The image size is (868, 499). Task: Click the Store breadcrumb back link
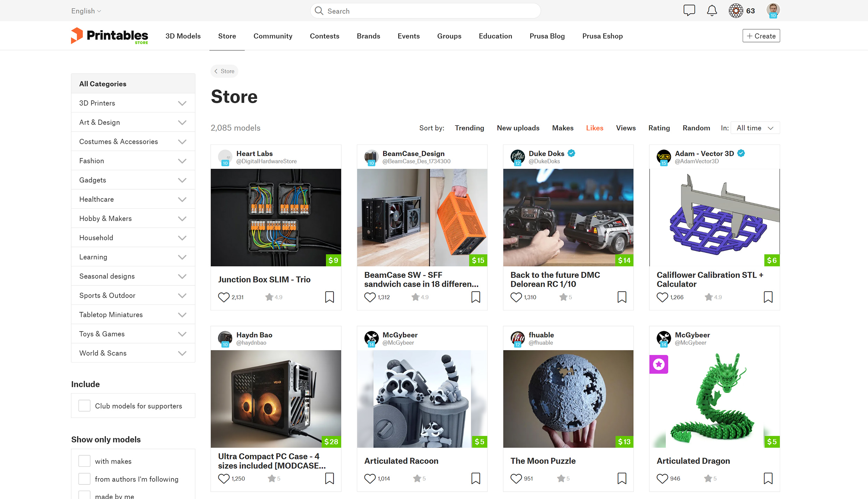point(224,71)
